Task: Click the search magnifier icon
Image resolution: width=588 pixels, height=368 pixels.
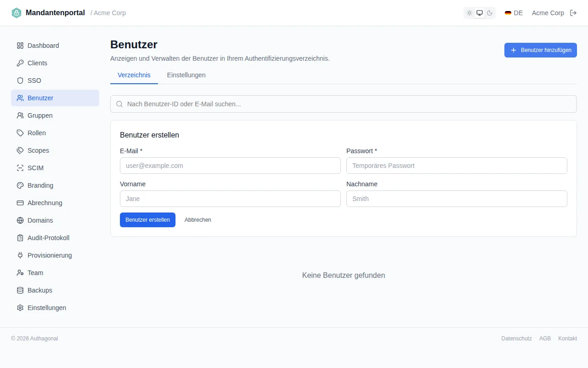Action: point(119,104)
